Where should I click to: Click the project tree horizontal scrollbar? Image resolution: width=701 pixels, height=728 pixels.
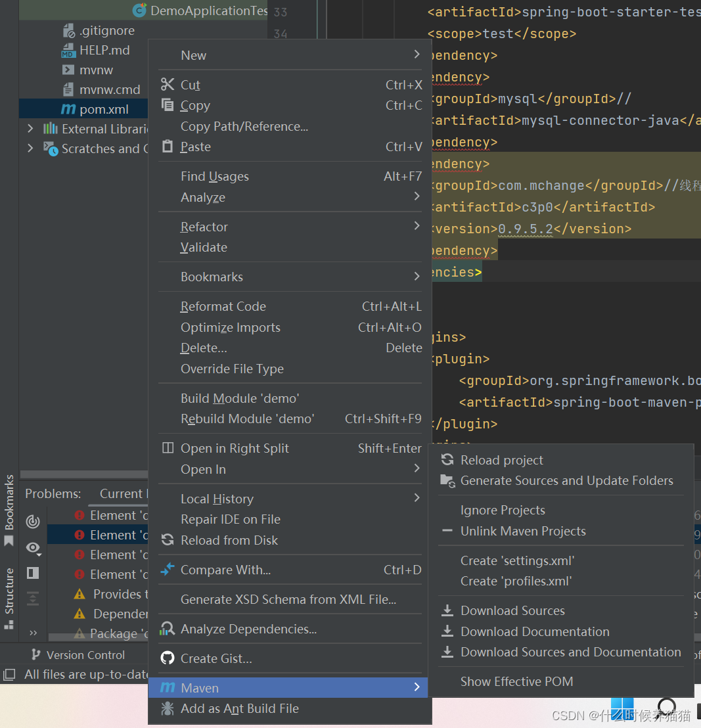84,474
